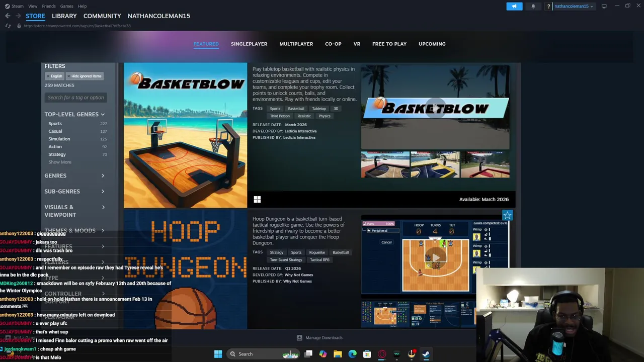Click the Tactical RPG tag on Hoop Dungeon

(x=319, y=260)
